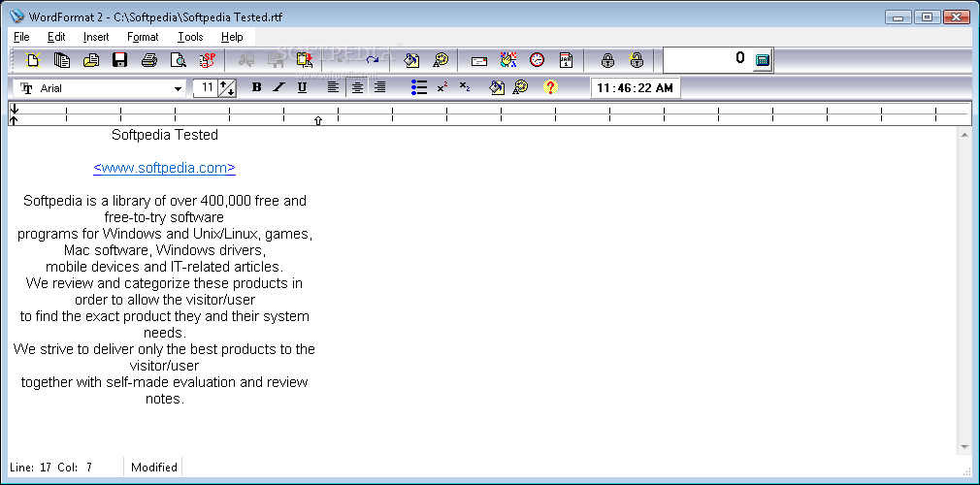Open the Arial font dropdown arrow

pos(179,88)
